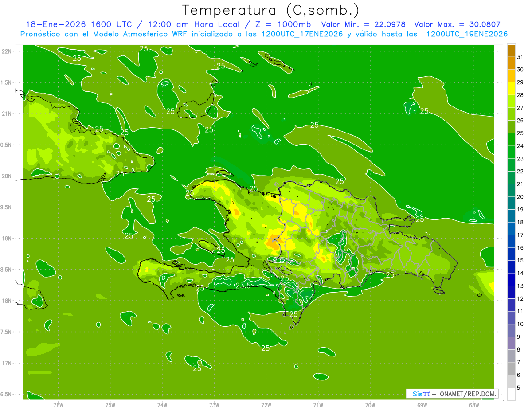Click the 'Sistπ' logo text
The width and height of the screenshot is (532, 411).
[x=421, y=394]
